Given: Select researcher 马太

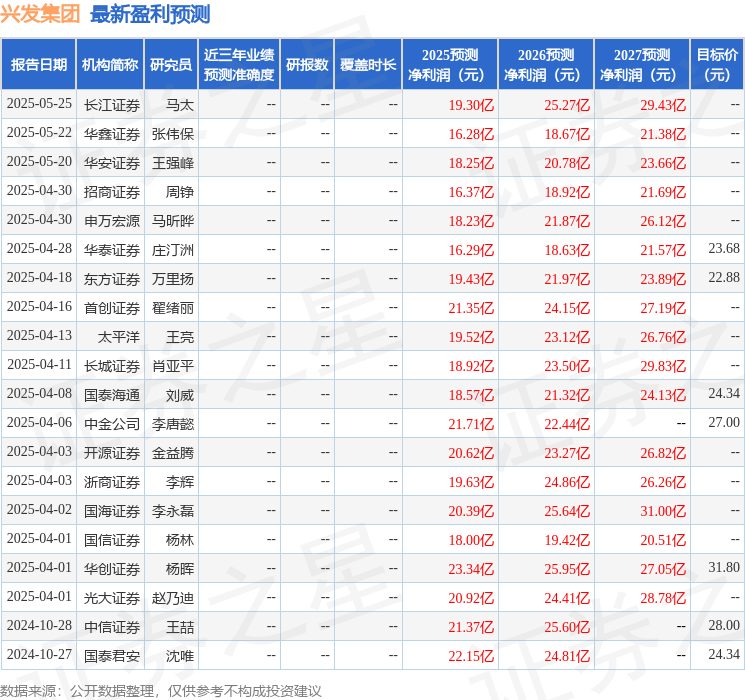Looking at the screenshot, I should click(180, 105).
